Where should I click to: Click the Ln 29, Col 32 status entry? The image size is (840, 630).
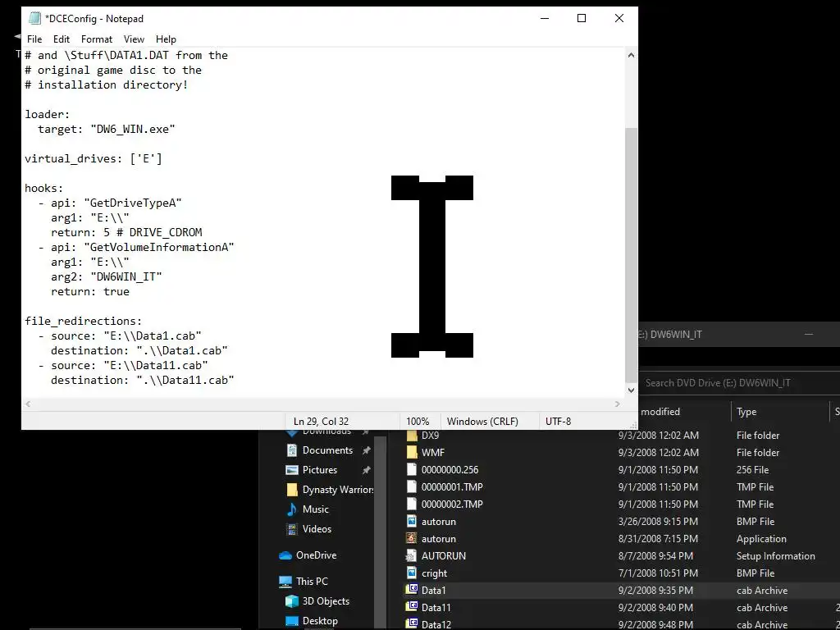[321, 421]
